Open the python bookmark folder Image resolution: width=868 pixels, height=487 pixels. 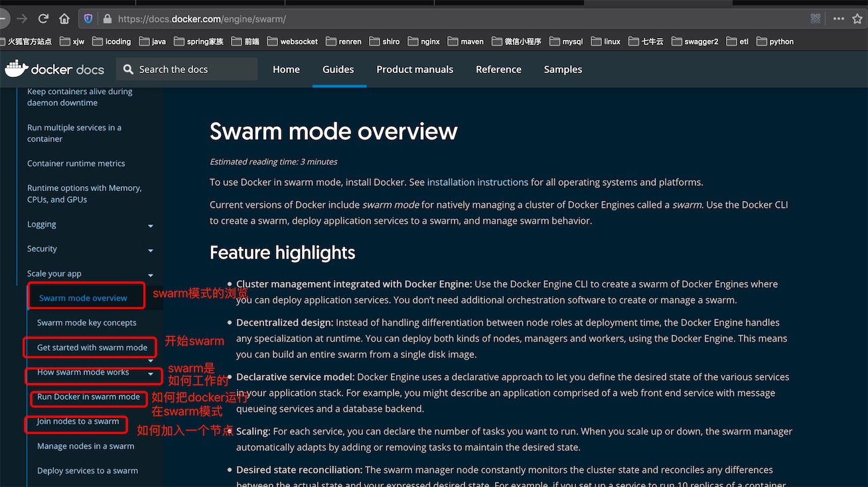[x=775, y=41]
